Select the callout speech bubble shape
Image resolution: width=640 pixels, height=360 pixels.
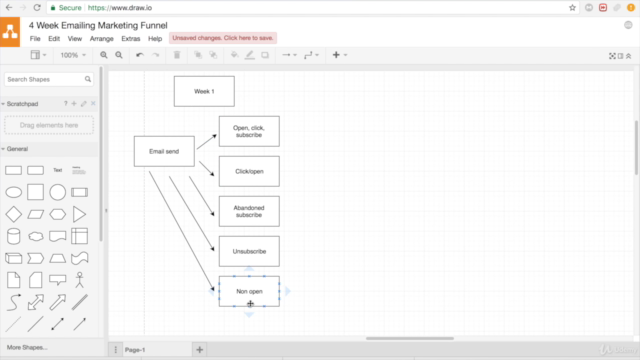[x=58, y=280]
